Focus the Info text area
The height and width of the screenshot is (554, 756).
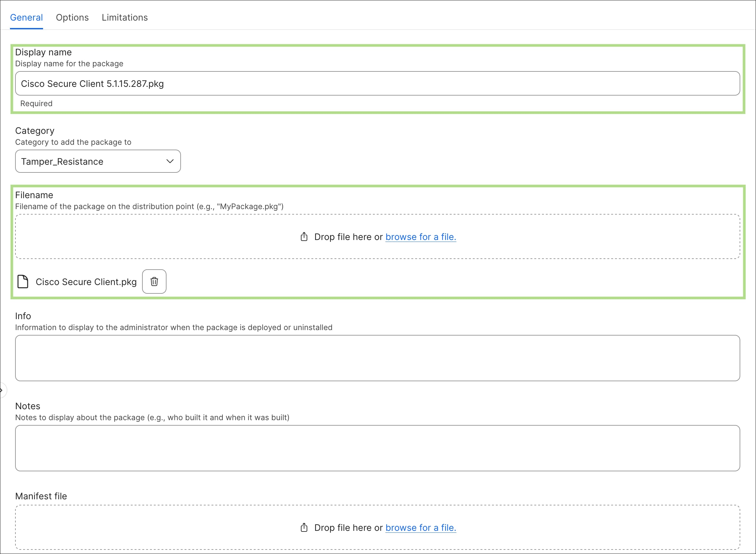pyautogui.click(x=377, y=358)
